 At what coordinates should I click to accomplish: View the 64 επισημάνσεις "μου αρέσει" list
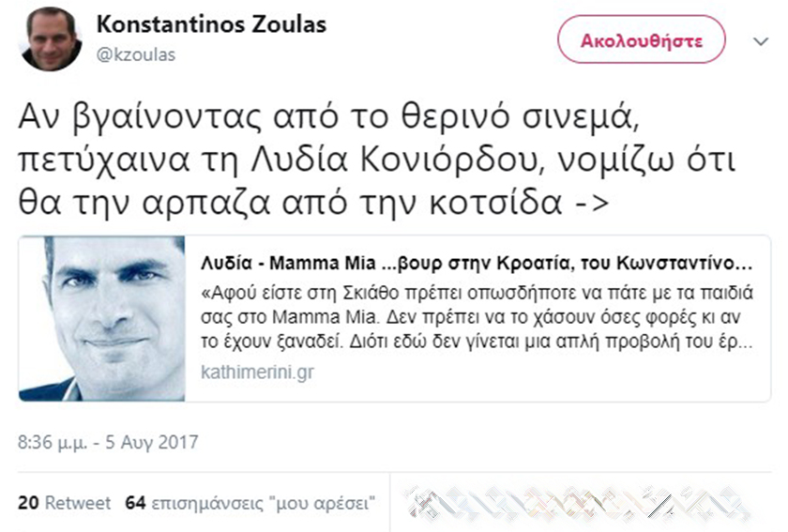point(250,503)
